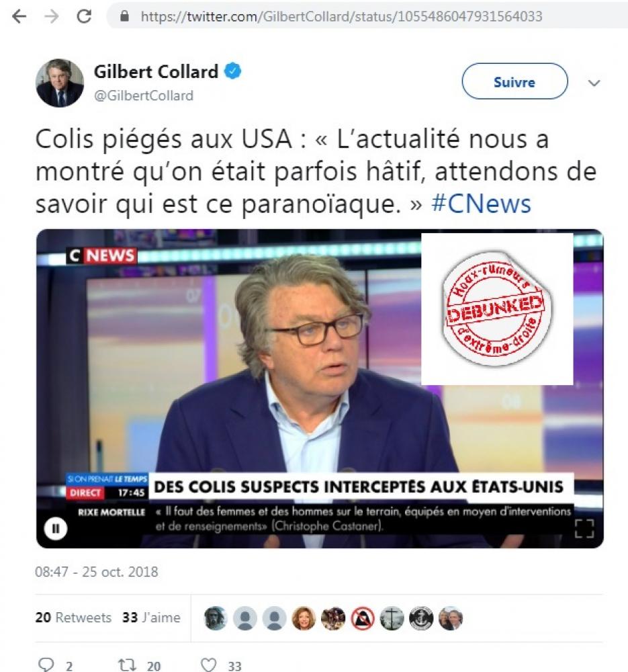Click the browser forward arrow
The width and height of the screenshot is (628, 672).
(52, 16)
